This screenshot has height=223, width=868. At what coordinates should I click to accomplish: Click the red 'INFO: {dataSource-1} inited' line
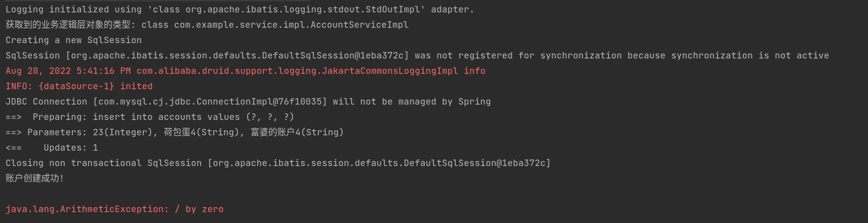coord(79,86)
